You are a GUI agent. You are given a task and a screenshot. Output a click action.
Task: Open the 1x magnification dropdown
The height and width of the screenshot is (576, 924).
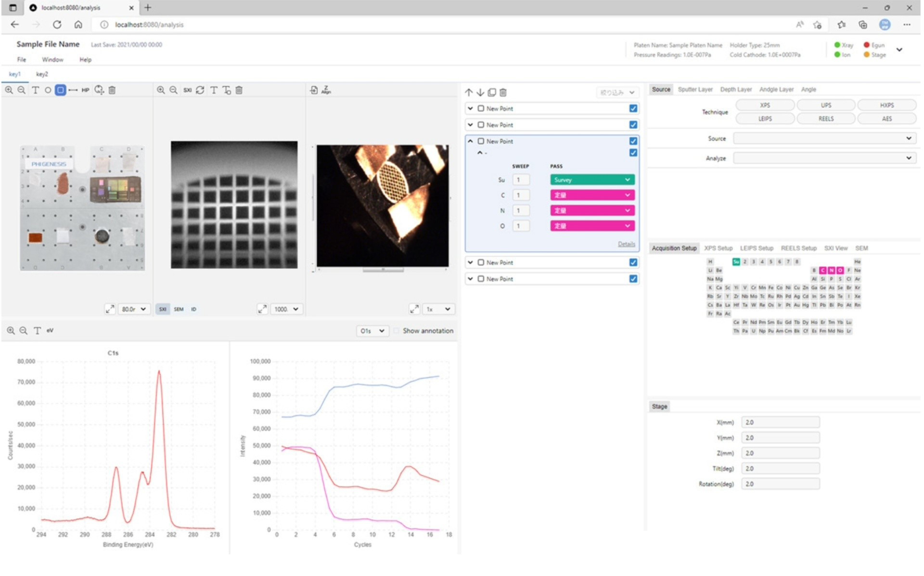tap(438, 309)
